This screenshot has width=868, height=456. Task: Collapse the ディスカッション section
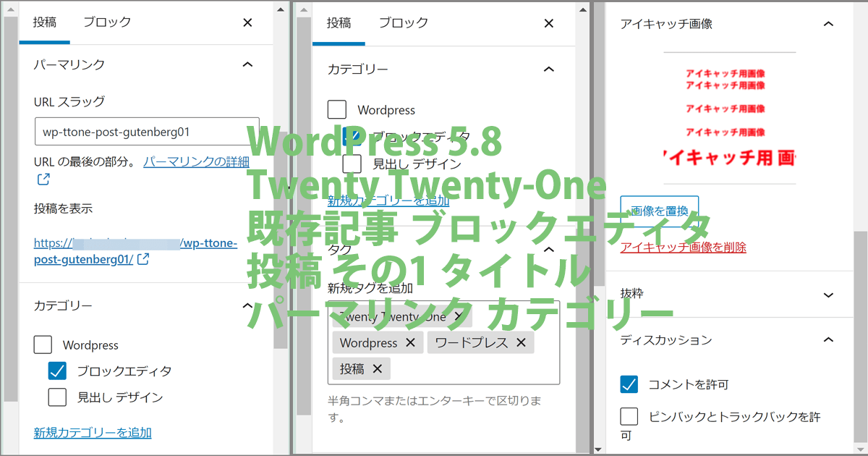point(828,339)
